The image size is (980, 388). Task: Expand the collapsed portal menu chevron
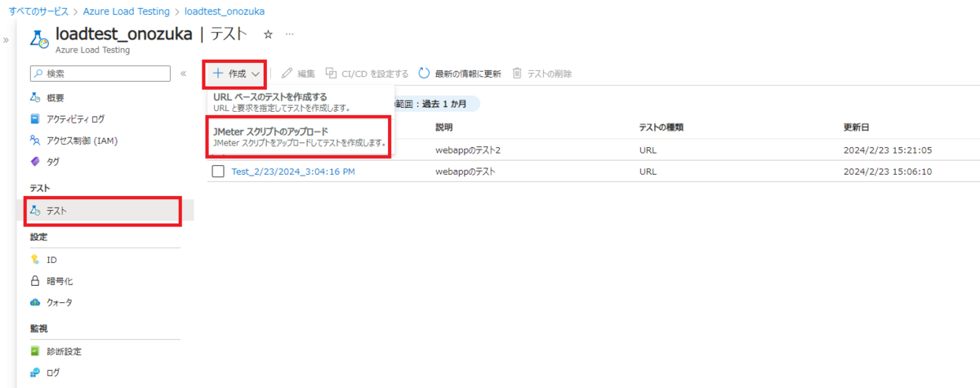(6, 39)
